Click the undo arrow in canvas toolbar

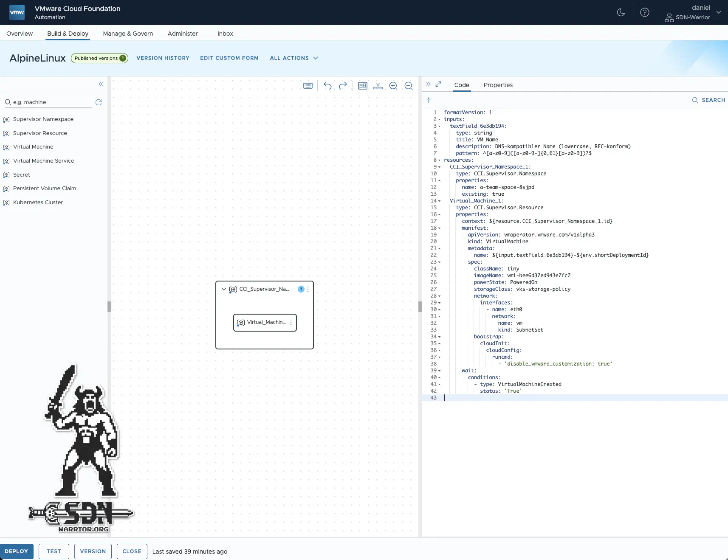point(327,86)
